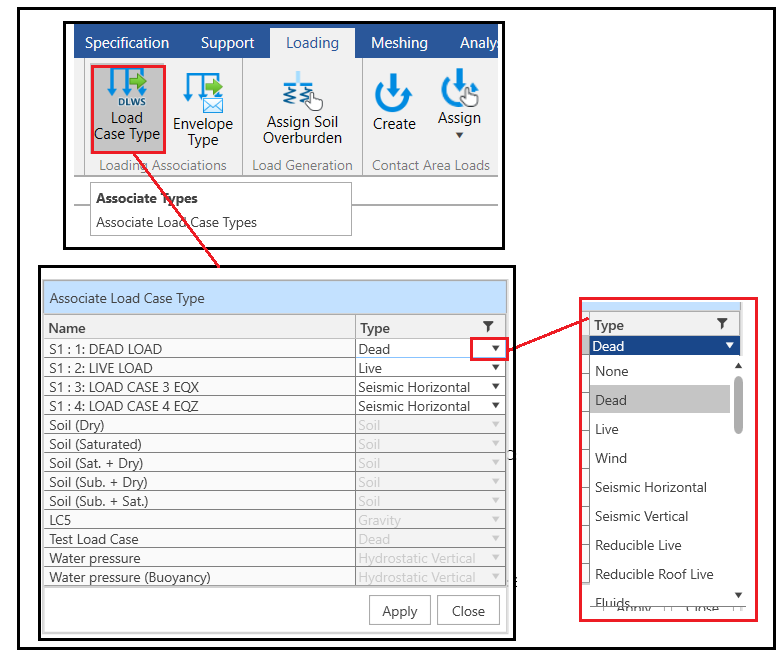
Task: Click the Close button in dialog
Action: click(468, 611)
